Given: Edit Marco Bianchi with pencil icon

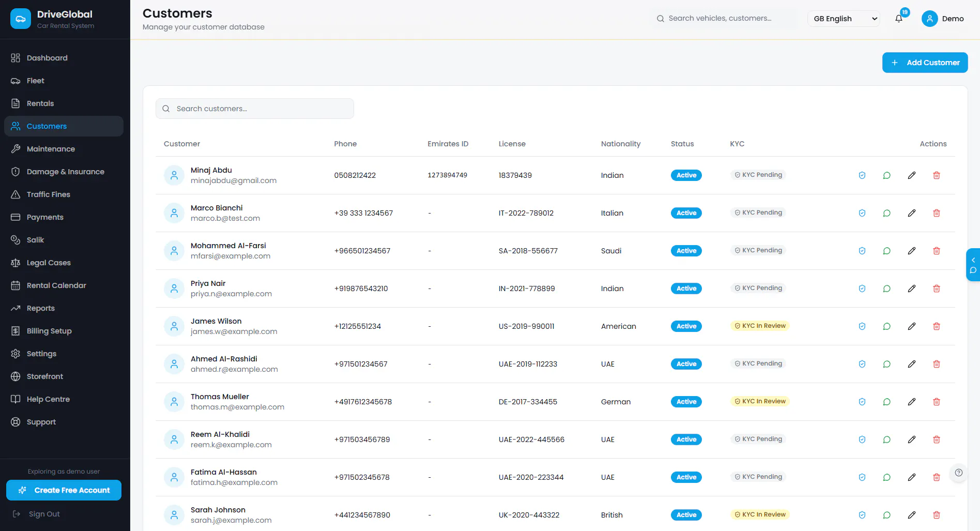Looking at the screenshot, I should (x=911, y=213).
